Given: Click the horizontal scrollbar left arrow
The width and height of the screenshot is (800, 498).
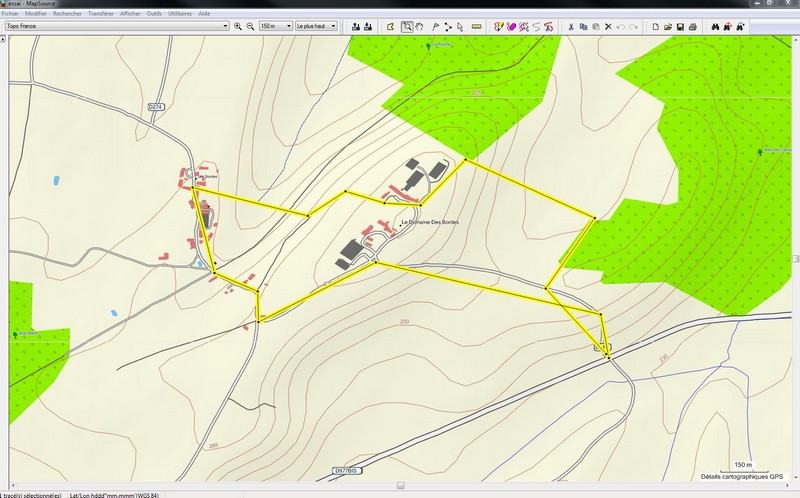Looking at the screenshot, I should coord(13,485).
